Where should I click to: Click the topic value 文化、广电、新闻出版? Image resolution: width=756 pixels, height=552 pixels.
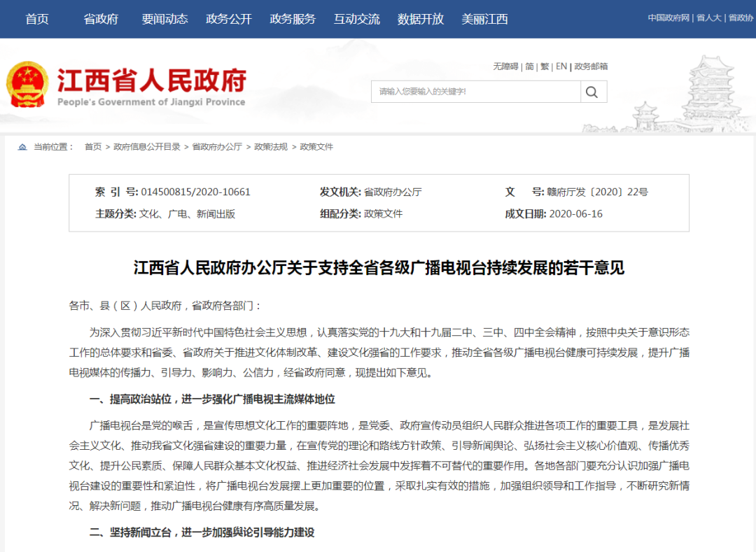click(187, 214)
